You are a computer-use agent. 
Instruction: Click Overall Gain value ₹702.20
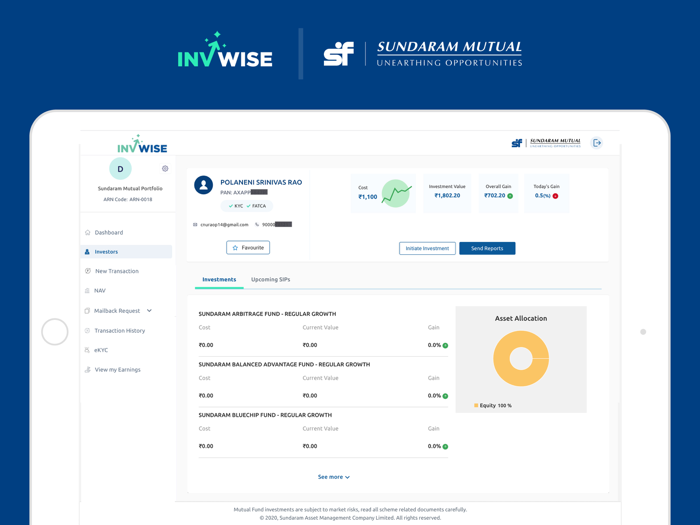click(495, 196)
